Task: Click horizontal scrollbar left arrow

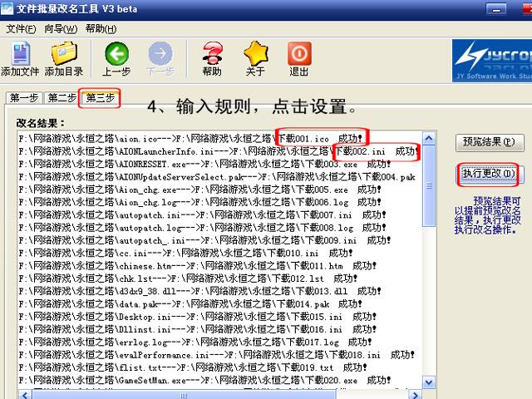Action: point(24,395)
